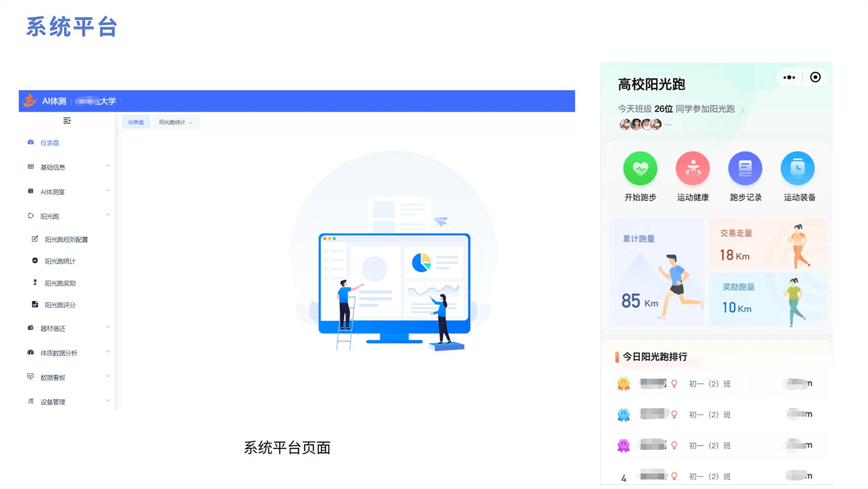Click 今天班级 26位 同学参加阳光跑 link arrow
This screenshot has height=489, width=868.
tap(742, 109)
